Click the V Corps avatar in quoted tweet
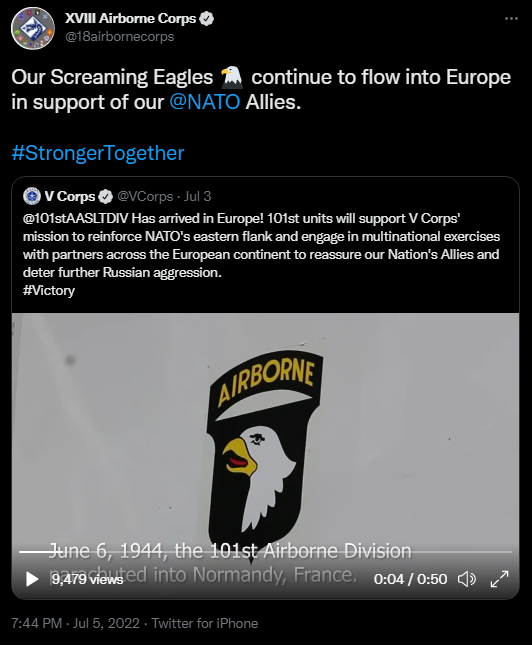The height and width of the screenshot is (645, 532). pos(32,196)
